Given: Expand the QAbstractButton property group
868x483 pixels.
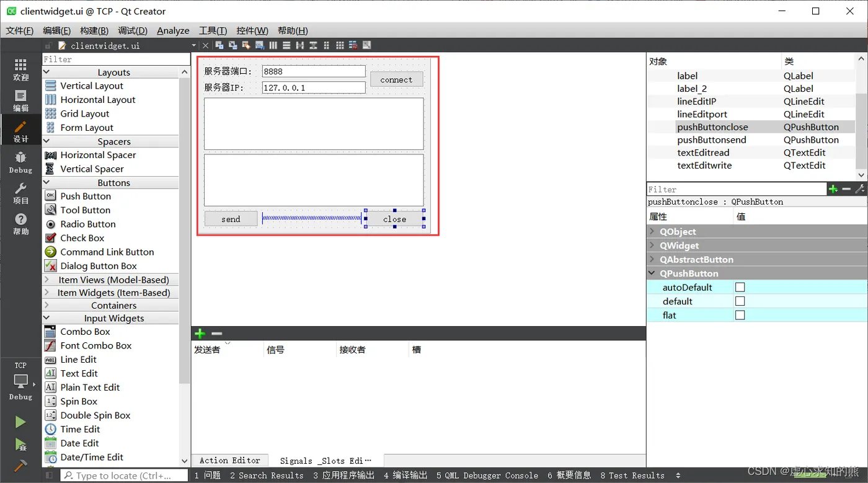Looking at the screenshot, I should (652, 259).
